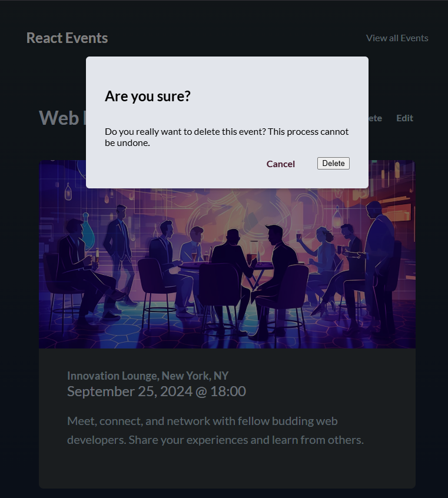Click the Cancel button in the confirmation dialog
The width and height of the screenshot is (448, 498).
click(x=281, y=164)
